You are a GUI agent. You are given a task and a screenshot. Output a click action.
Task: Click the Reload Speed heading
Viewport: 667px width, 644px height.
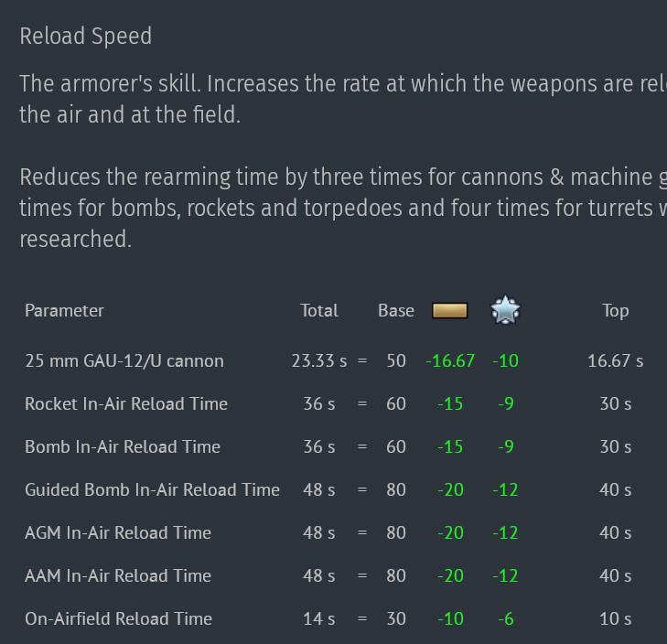coord(86,37)
